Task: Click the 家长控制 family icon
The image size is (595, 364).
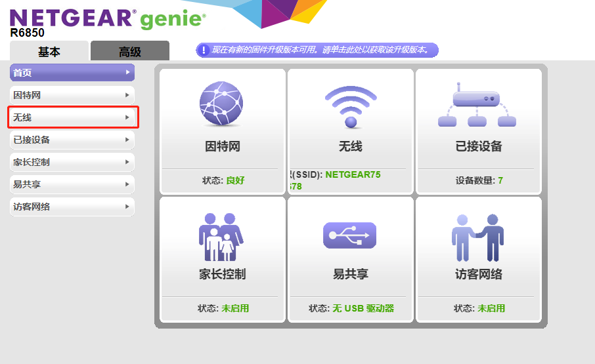Action: (221, 237)
